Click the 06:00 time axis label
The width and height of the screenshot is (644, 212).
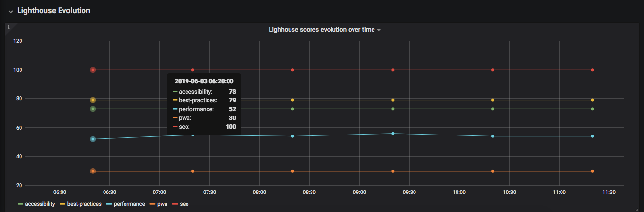tap(60, 193)
